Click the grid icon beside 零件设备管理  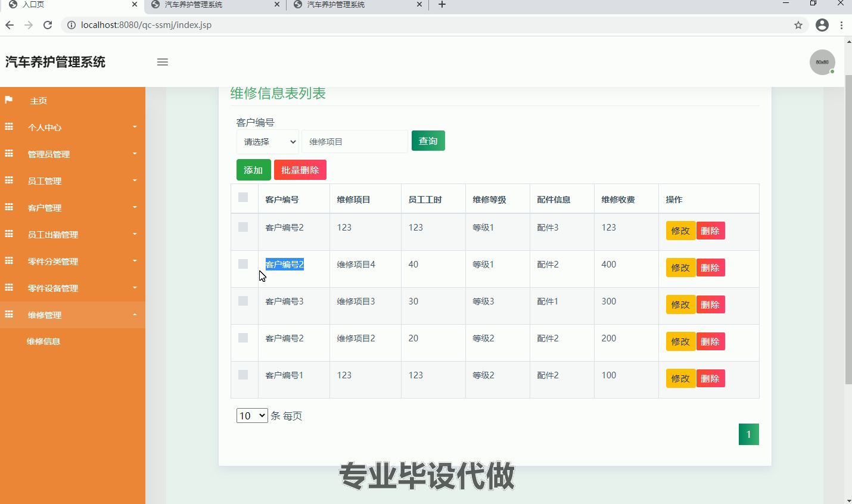9,288
